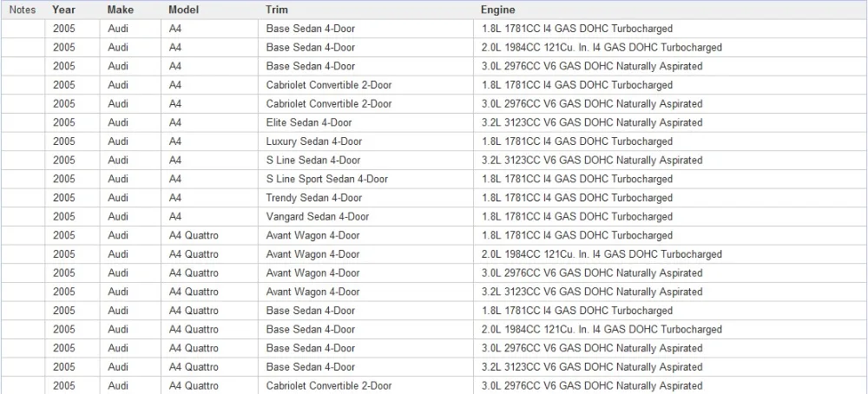Click the Model cell in the Trendy Sedan row
This screenshot has width=868, height=394.
point(209,198)
